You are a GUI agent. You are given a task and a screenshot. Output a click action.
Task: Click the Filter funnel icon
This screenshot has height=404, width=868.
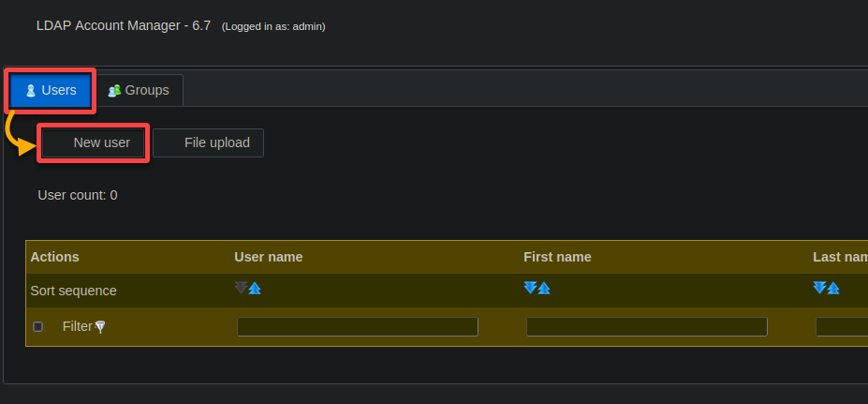tap(100, 327)
